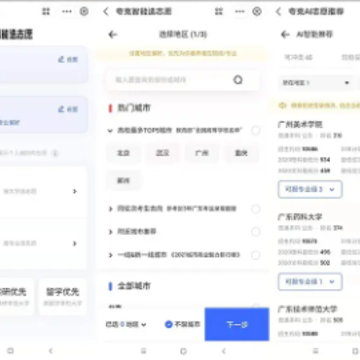Tap the pencil edit icon in the first left card
This screenshot has height=360, width=360.
point(61,59)
